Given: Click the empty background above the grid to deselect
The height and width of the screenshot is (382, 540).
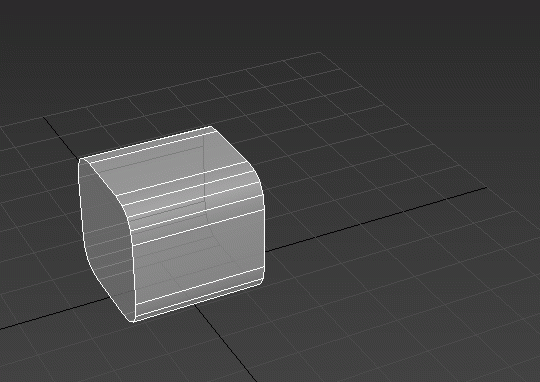Looking at the screenshot, I should coord(269,24).
